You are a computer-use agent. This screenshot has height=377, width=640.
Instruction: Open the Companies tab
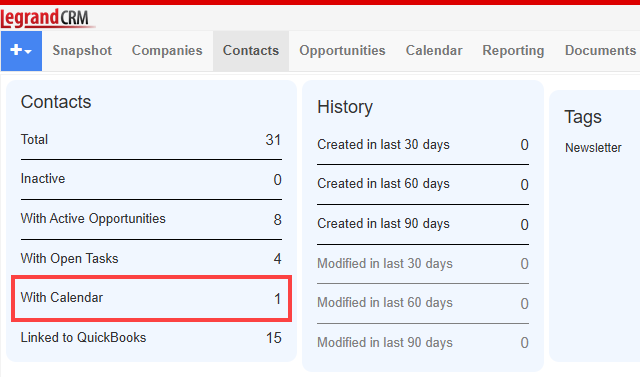coord(167,51)
